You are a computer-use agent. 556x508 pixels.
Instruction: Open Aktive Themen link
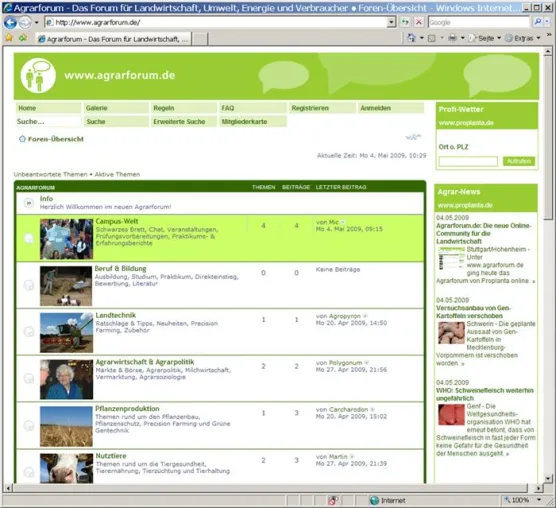pyautogui.click(x=117, y=174)
